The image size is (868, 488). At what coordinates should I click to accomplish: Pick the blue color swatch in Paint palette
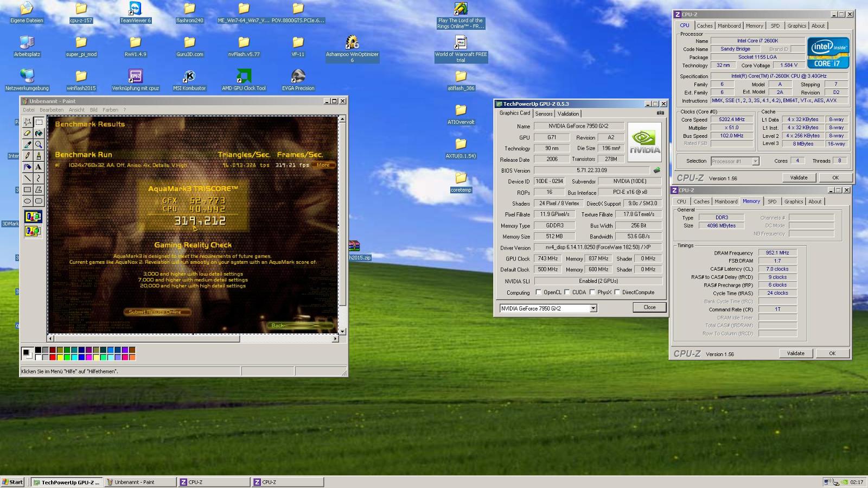click(x=81, y=357)
